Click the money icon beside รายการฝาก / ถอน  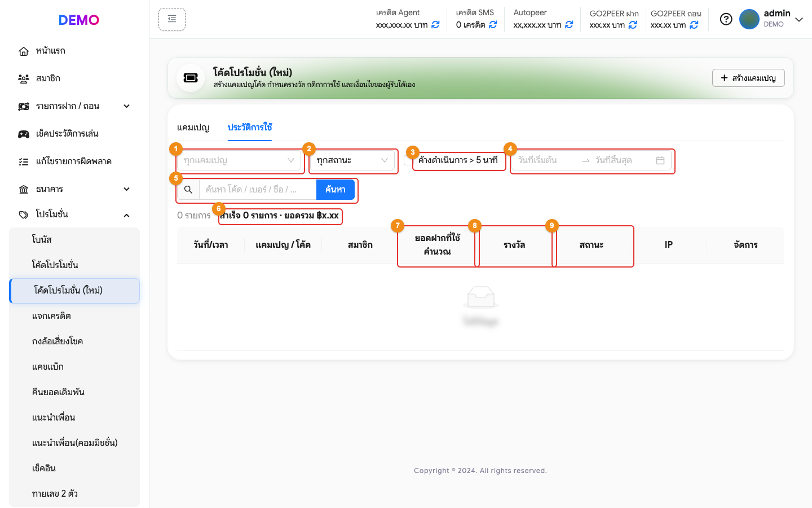tap(24, 107)
